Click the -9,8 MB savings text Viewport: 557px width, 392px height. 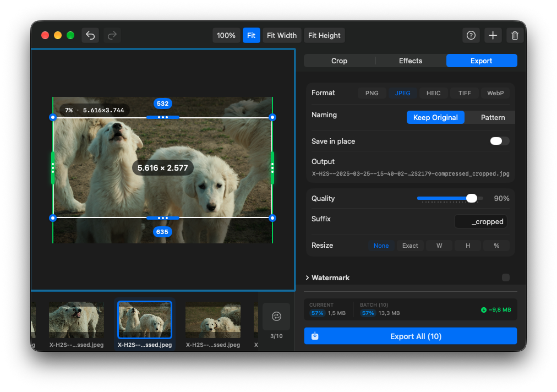point(499,310)
